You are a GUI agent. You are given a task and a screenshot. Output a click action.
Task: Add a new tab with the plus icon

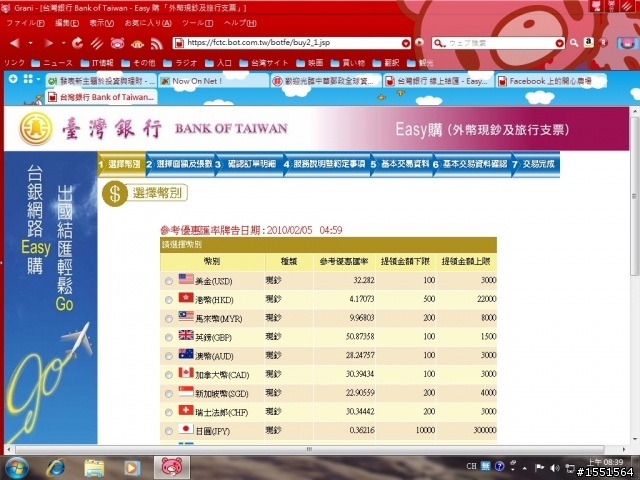point(13,79)
